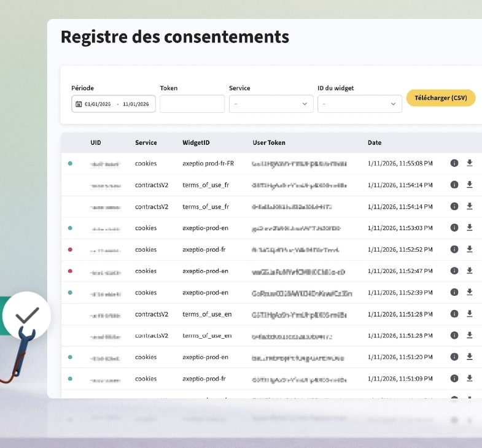Click the Registre des consentements heading
Viewport: 482px width, 448px height.
click(x=175, y=37)
